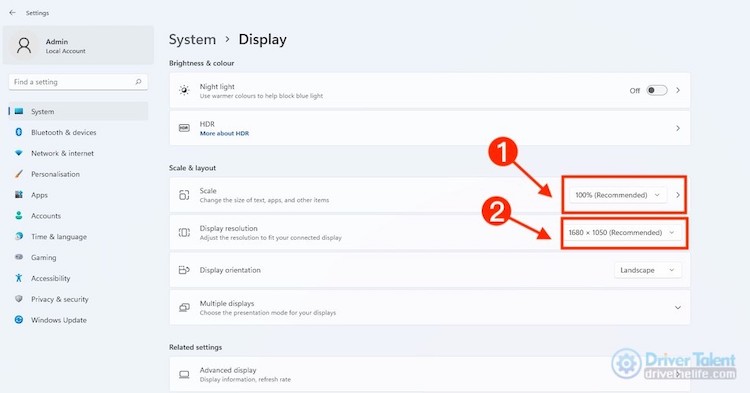Click the Display orientation label

point(230,270)
